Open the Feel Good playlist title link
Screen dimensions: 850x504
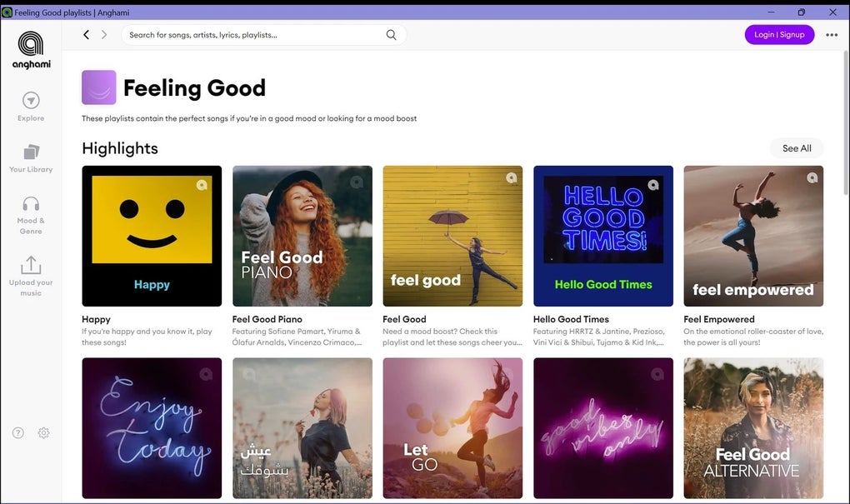point(403,319)
